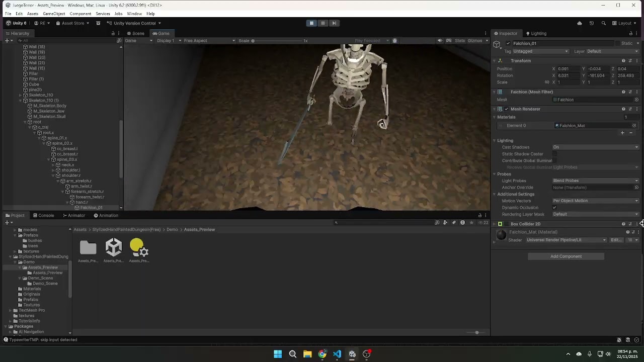Screen dimensions: 644x362
Task: Open Visual Studio Code from the taskbar
Action: click(x=337, y=354)
